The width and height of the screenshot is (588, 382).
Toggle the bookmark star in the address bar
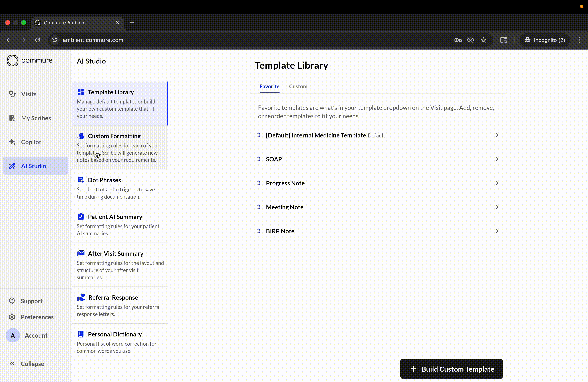[x=484, y=40]
